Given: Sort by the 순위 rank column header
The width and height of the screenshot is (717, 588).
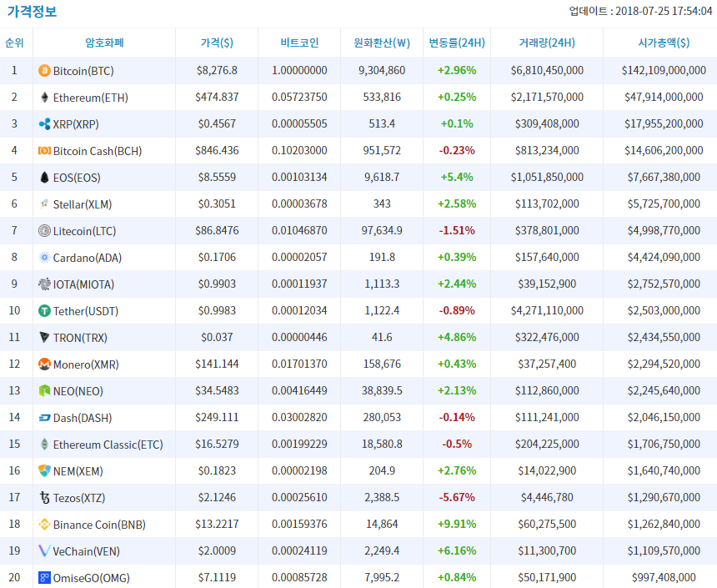Looking at the screenshot, I should 14,43.
